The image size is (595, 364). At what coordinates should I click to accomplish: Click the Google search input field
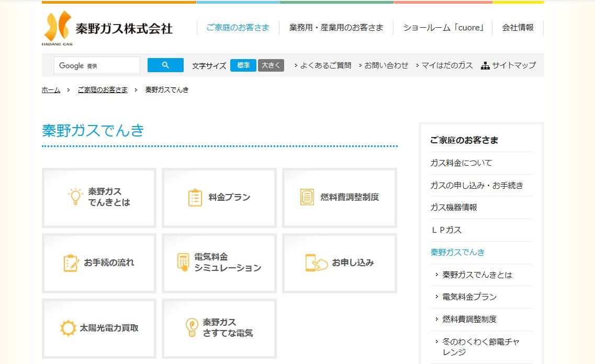(x=97, y=65)
